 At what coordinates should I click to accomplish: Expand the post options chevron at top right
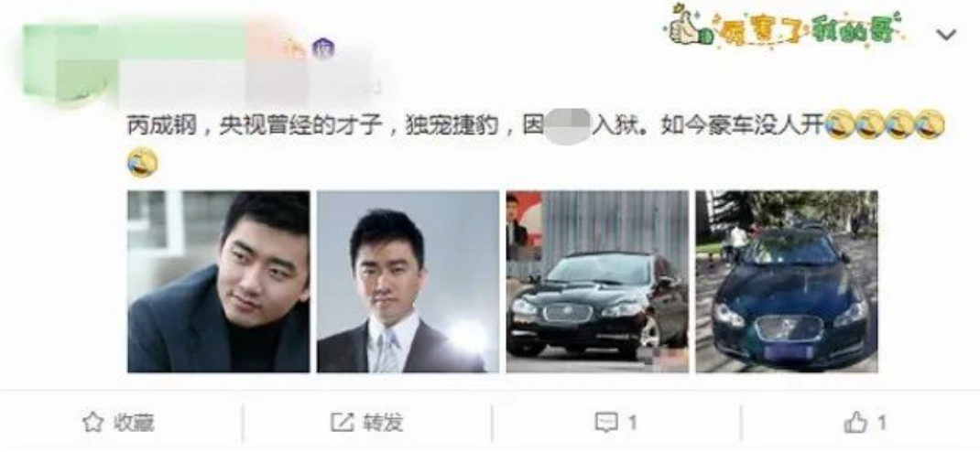coord(946,35)
